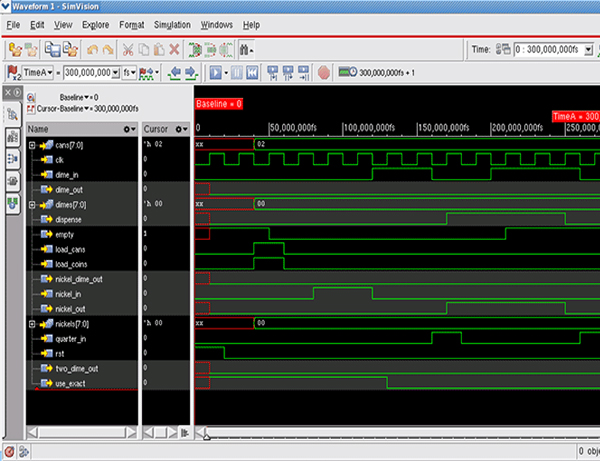Click the Name panel scroll left arrow
600x461 pixels.
coord(32,433)
